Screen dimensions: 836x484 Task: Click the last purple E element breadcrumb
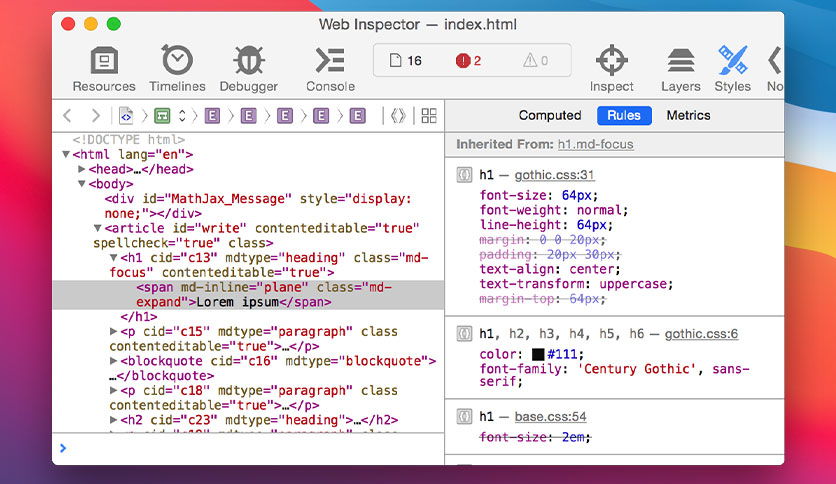click(x=357, y=116)
